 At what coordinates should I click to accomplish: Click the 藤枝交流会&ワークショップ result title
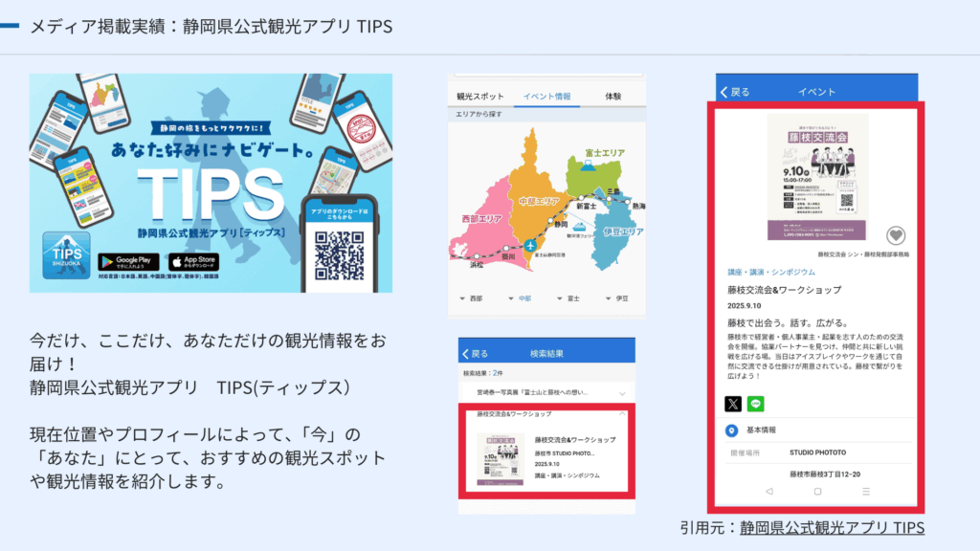[x=575, y=440]
